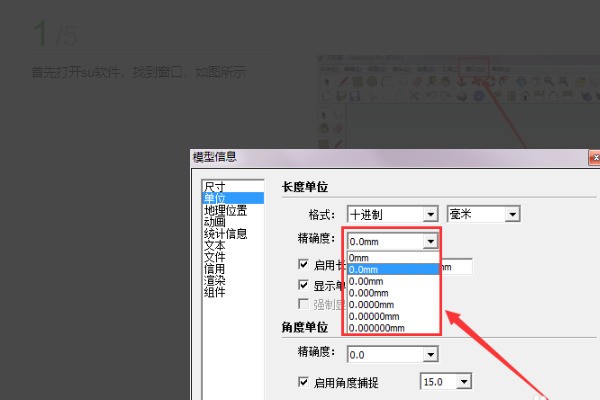Viewport: 600px width, 400px height.
Task: Pick the 0.000000mm precision option
Action: [x=393, y=328]
